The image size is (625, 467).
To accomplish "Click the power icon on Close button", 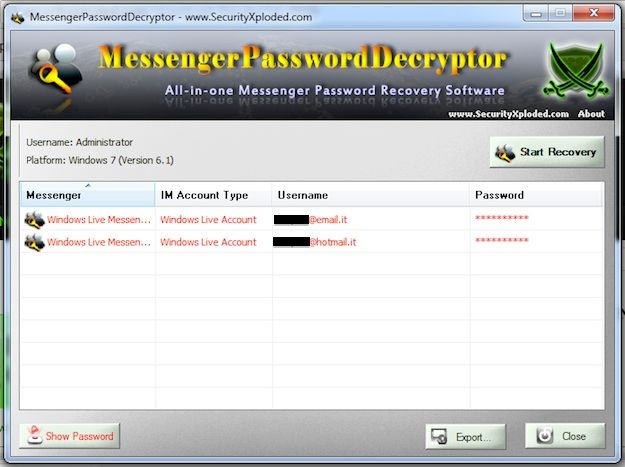I will tap(544, 436).
